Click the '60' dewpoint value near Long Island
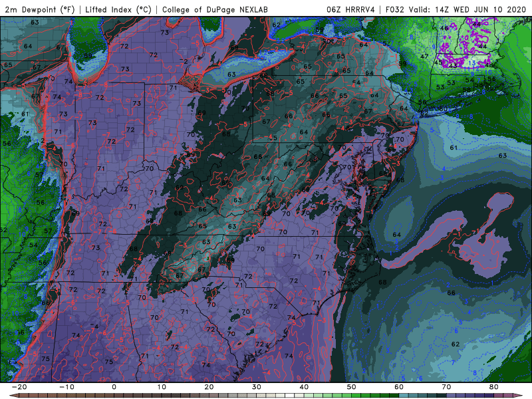The width and height of the screenshot is (532, 399). pyautogui.click(x=444, y=109)
